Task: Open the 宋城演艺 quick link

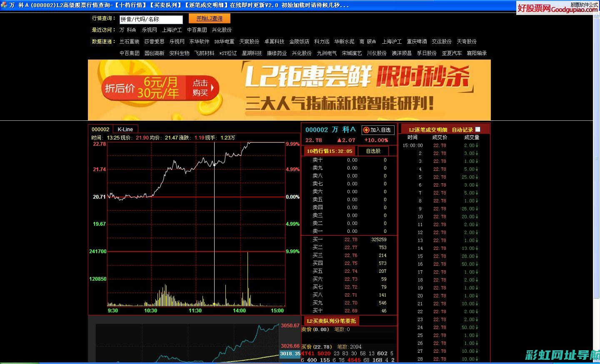Action: (352, 53)
